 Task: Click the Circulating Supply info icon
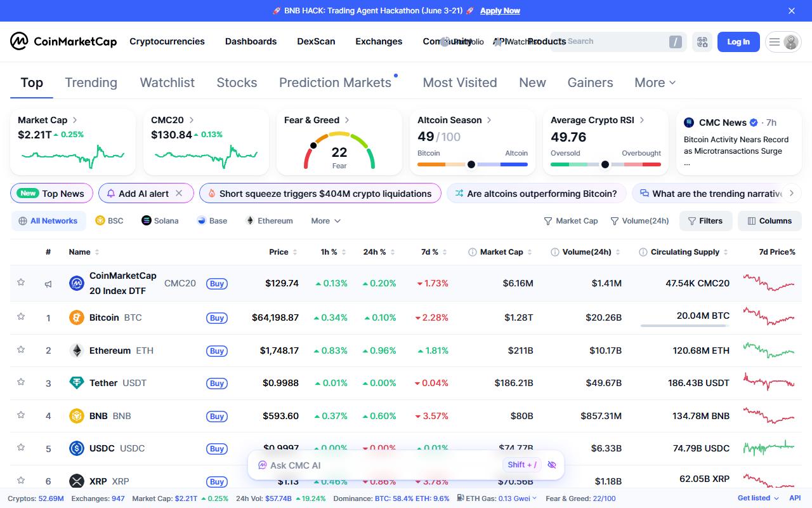(643, 252)
